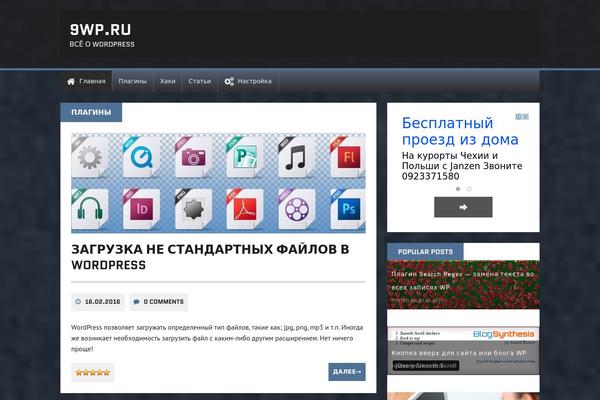The width and height of the screenshot is (600, 400).
Task: Click the ДАЛЕЕ read more button
Action: (347, 372)
